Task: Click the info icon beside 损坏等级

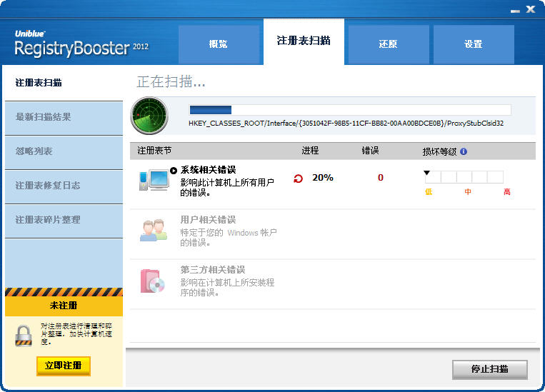Action: click(x=464, y=151)
